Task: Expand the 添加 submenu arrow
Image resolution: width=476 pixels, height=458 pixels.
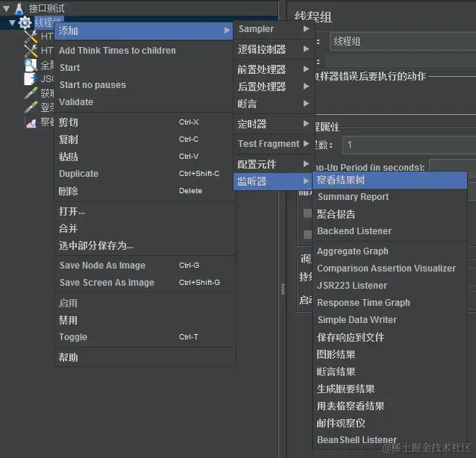Action: pos(227,31)
